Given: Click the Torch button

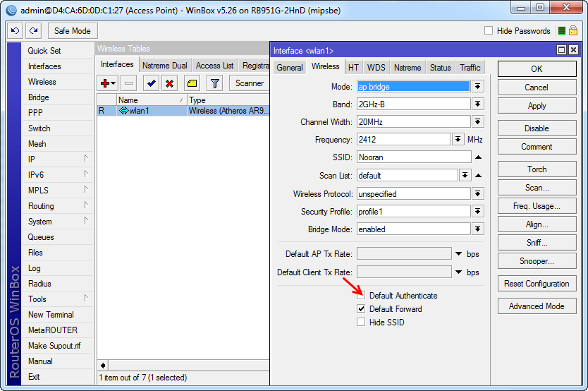Looking at the screenshot, I should pos(537,169).
